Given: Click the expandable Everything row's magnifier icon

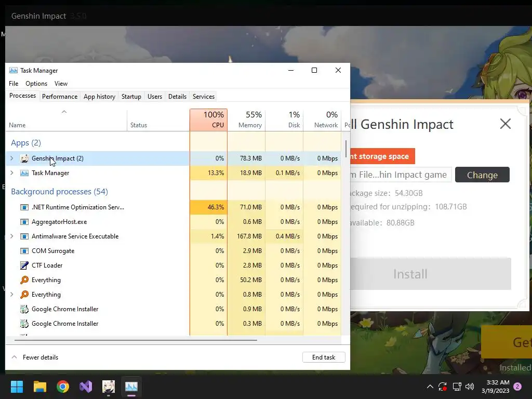Looking at the screenshot, I should [x=24, y=295].
